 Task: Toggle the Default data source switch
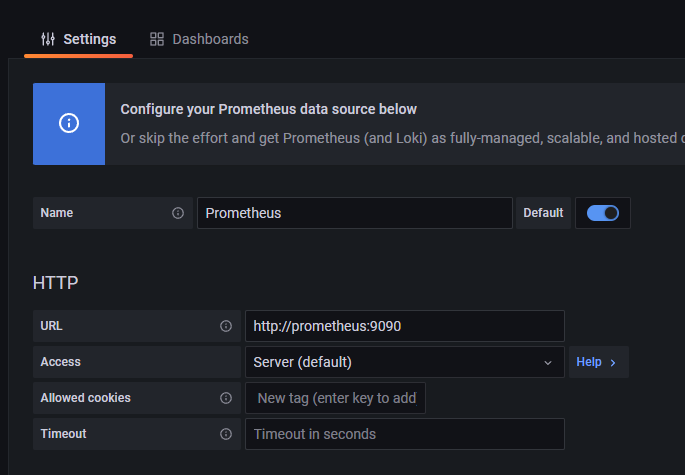click(603, 213)
